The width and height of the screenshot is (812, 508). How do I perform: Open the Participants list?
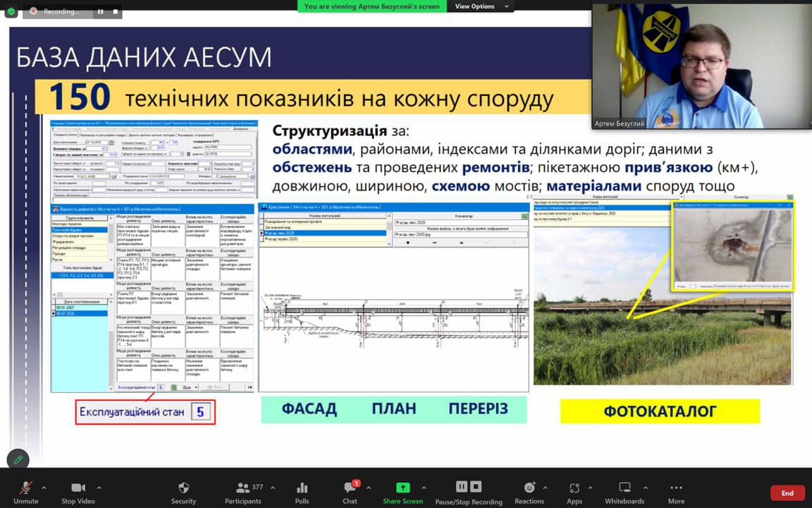[x=243, y=488]
